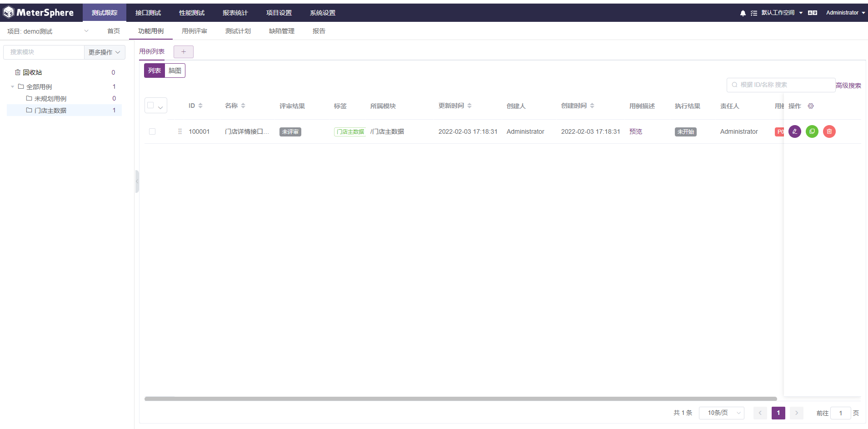Viewport: 868px width, 429px height.
Task: Open the 报表统计 top menu
Action: [x=235, y=13]
